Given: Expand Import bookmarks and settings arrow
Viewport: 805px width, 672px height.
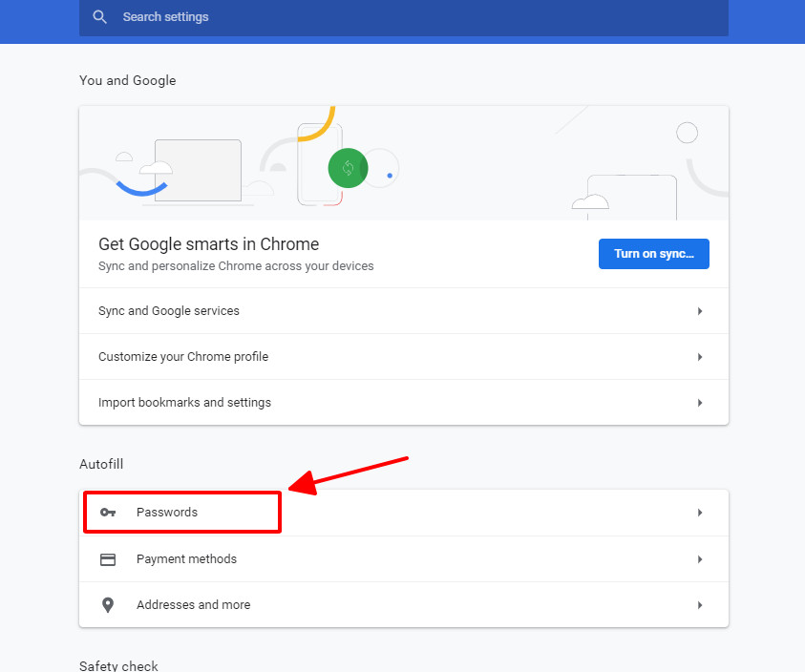Looking at the screenshot, I should pos(700,403).
